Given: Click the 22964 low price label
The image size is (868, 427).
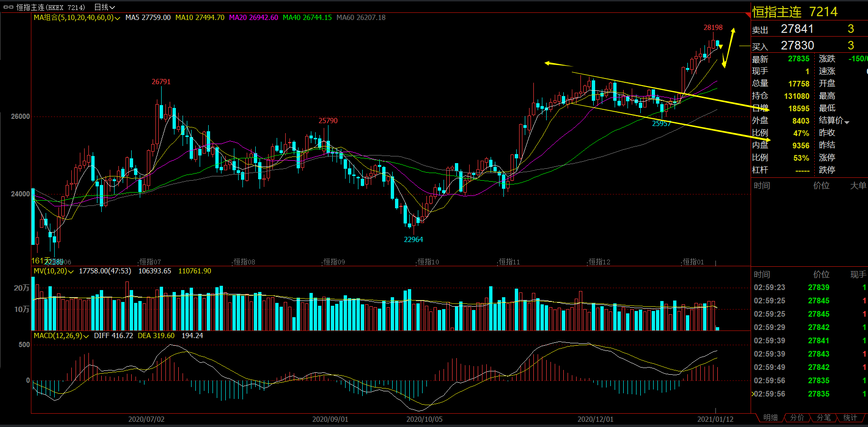Looking at the screenshot, I should coord(414,240).
